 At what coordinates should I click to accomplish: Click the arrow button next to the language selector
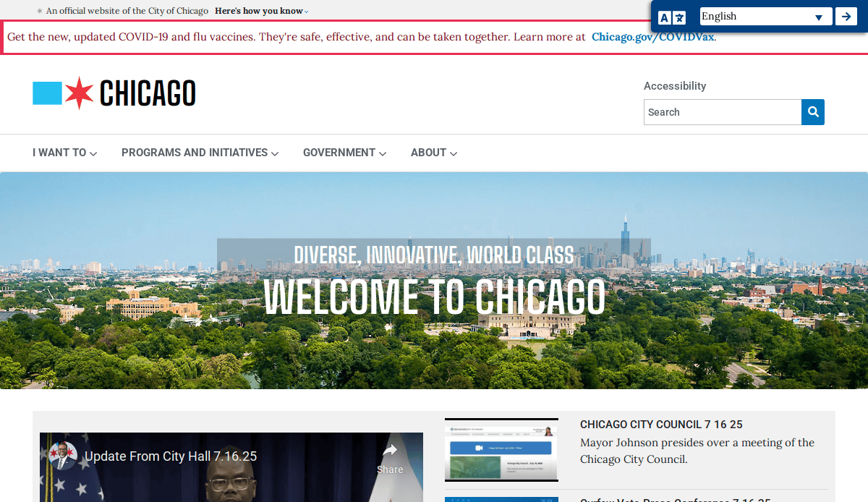846,17
